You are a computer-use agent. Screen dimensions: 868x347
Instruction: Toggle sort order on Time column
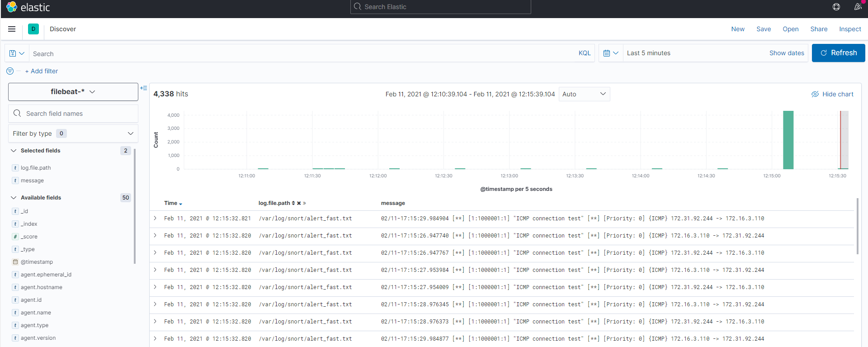tap(180, 204)
